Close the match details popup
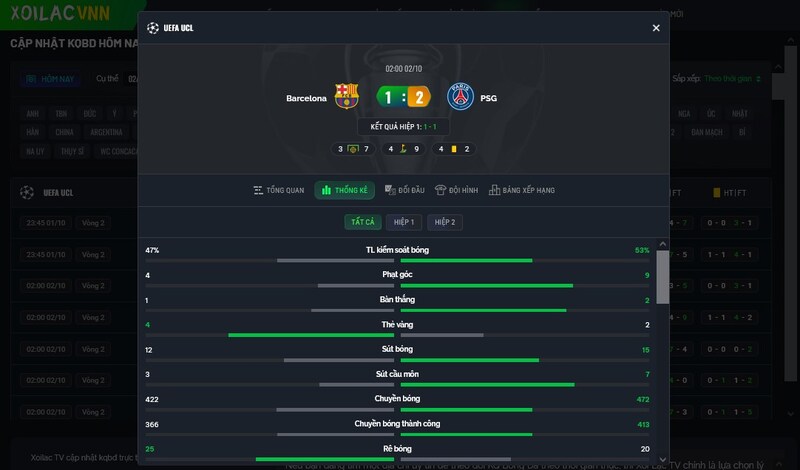The image size is (800, 470). (x=656, y=28)
